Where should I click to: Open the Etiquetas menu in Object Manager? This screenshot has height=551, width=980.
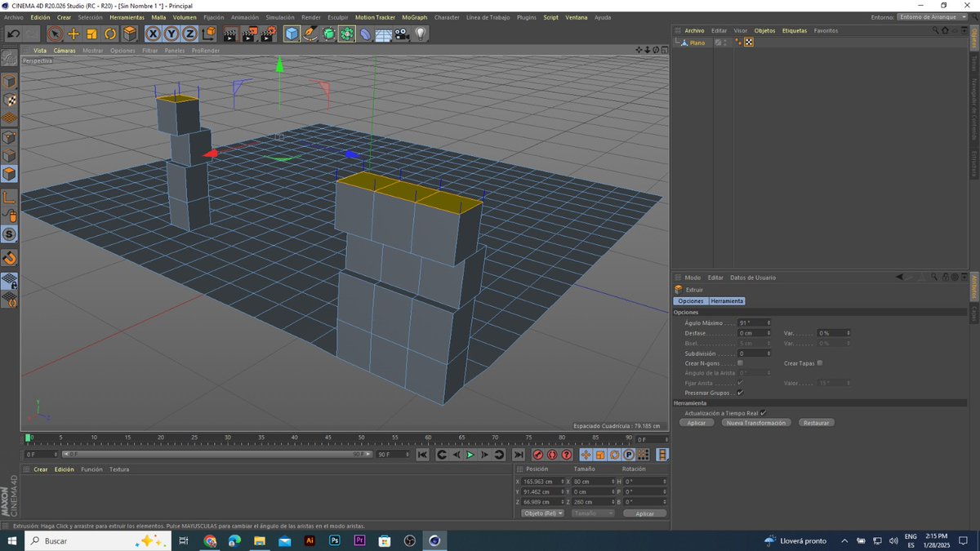tap(795, 31)
